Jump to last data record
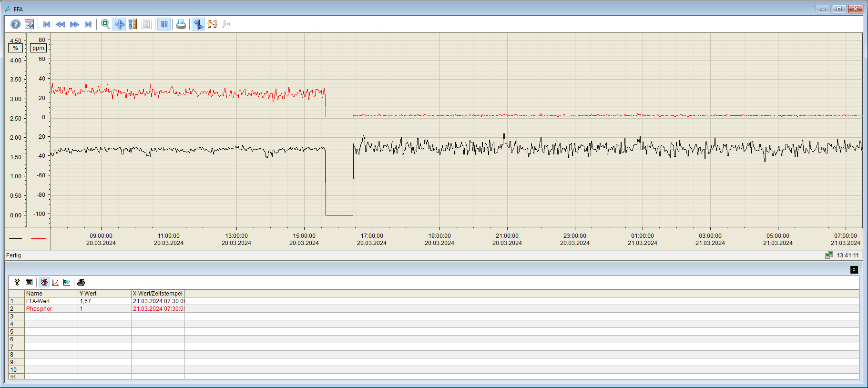Viewport: 868px width, 388px height. coord(88,24)
